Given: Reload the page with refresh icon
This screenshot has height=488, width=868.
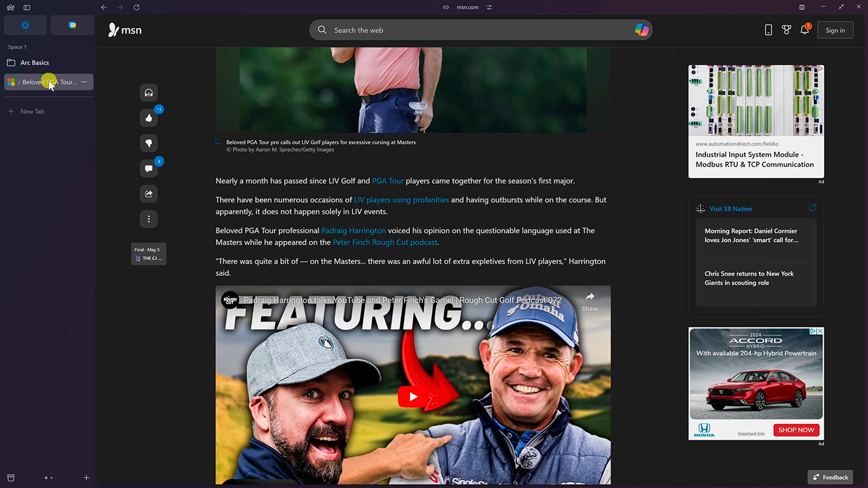Looking at the screenshot, I should pos(136,7).
